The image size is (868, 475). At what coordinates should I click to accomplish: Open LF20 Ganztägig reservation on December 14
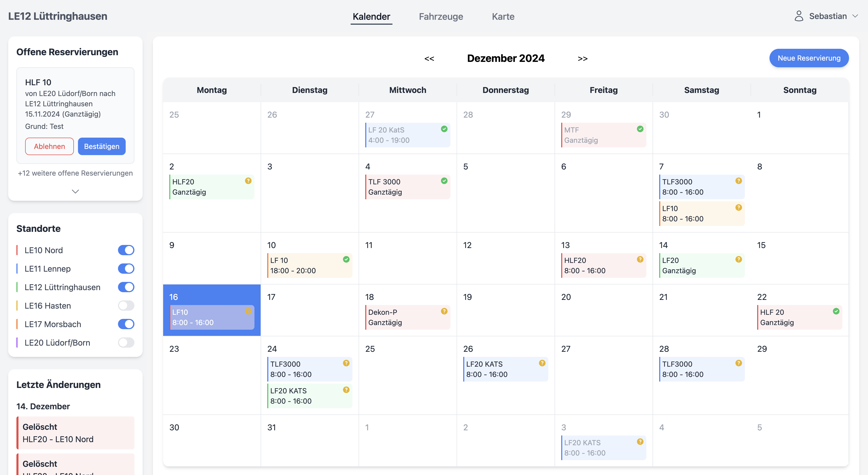pyautogui.click(x=702, y=265)
